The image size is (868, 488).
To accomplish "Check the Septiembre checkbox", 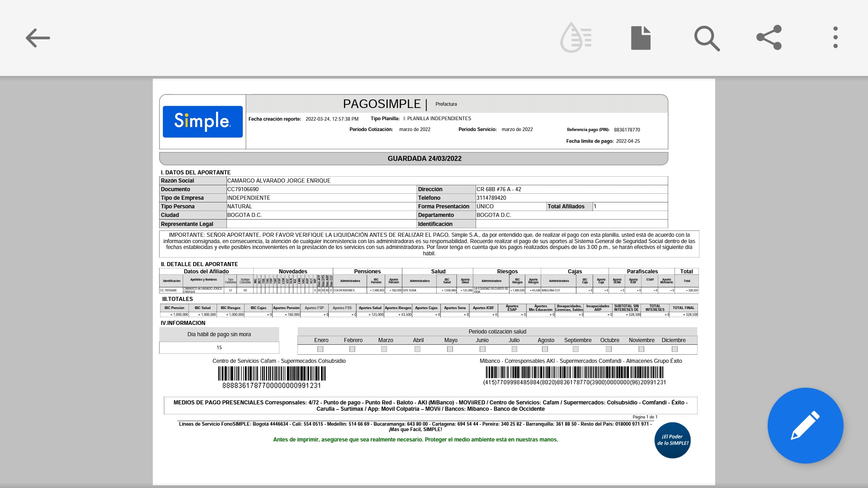I will pos(576,349).
